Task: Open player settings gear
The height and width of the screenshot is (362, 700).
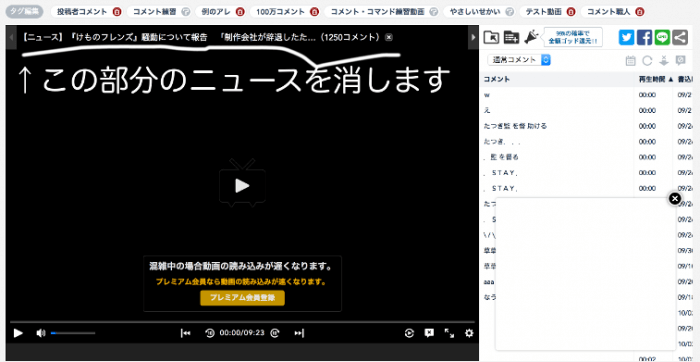Action: point(469,333)
